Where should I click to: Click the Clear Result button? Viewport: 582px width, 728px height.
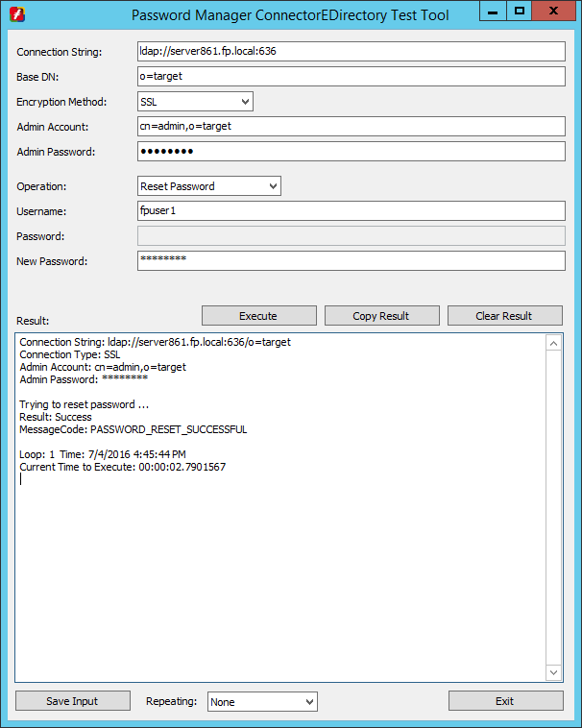pyautogui.click(x=505, y=316)
